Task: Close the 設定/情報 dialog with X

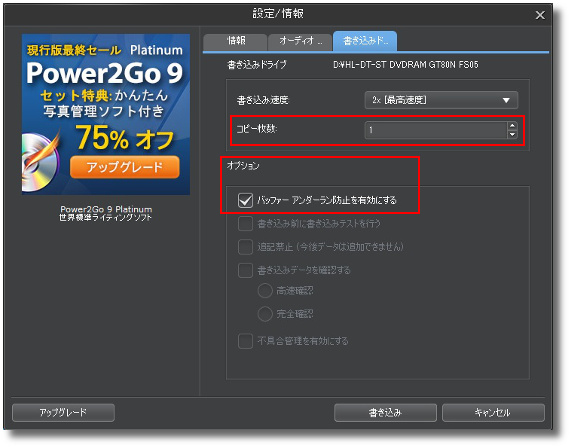Action: click(540, 15)
